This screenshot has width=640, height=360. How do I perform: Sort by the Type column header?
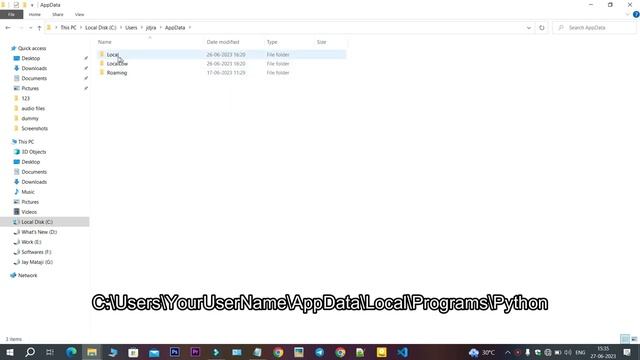pos(272,42)
